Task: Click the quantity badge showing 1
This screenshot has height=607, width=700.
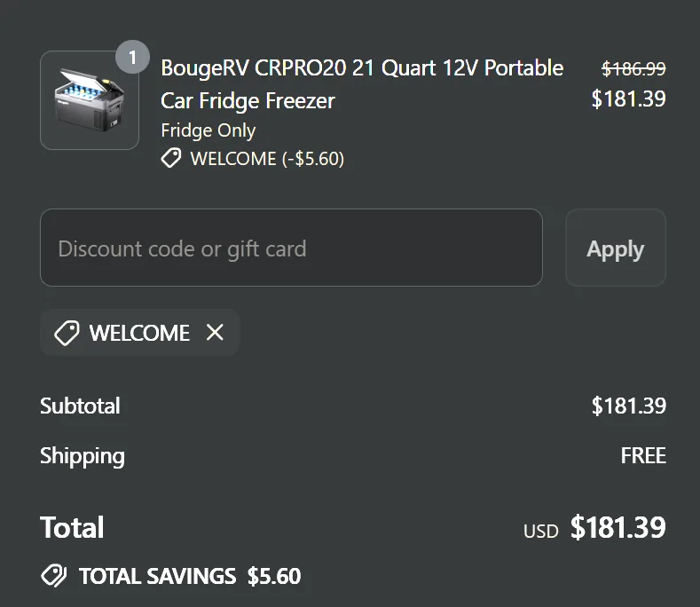Action: click(x=132, y=57)
